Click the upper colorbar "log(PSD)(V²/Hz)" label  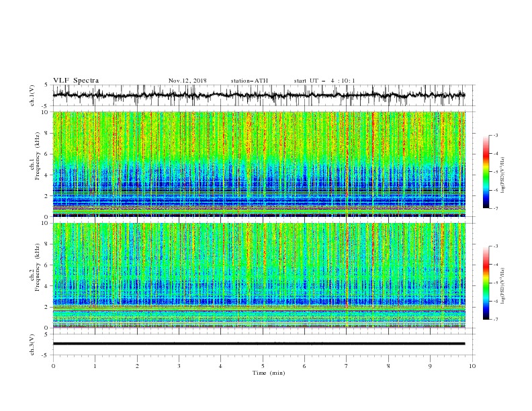click(502, 175)
